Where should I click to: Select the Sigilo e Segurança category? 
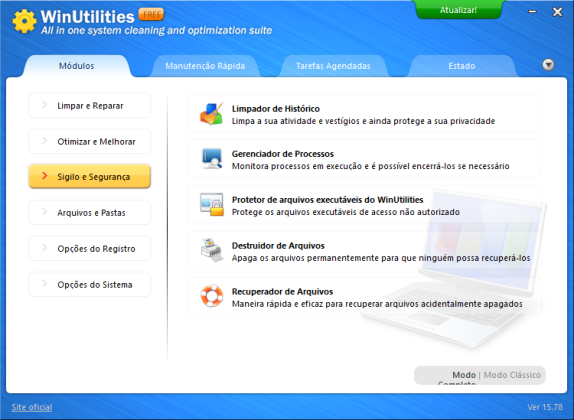click(x=90, y=176)
